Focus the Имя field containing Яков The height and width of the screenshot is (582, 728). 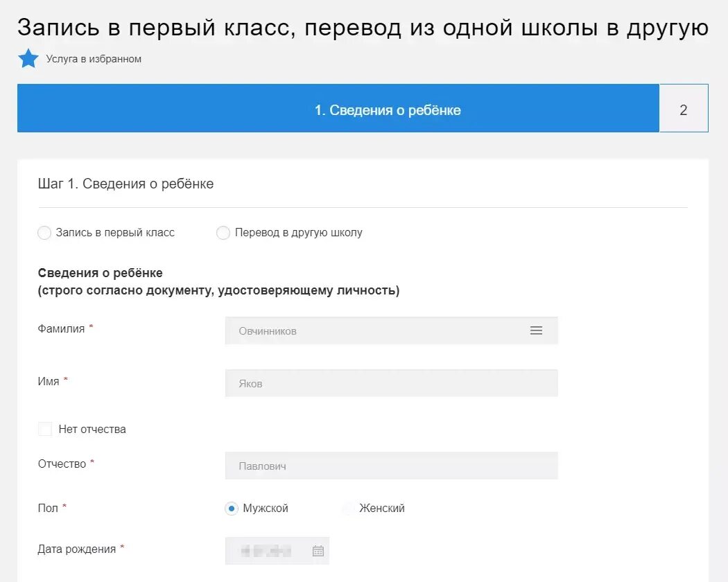click(x=391, y=383)
